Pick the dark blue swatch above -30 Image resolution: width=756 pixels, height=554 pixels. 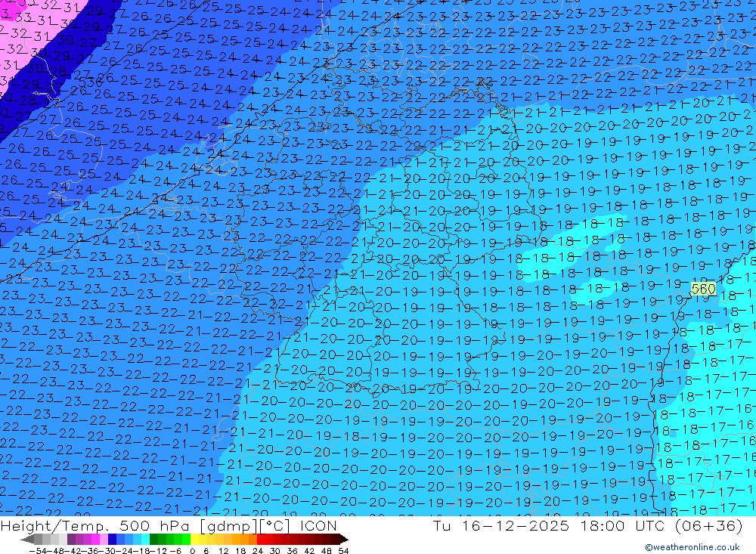pos(112,540)
